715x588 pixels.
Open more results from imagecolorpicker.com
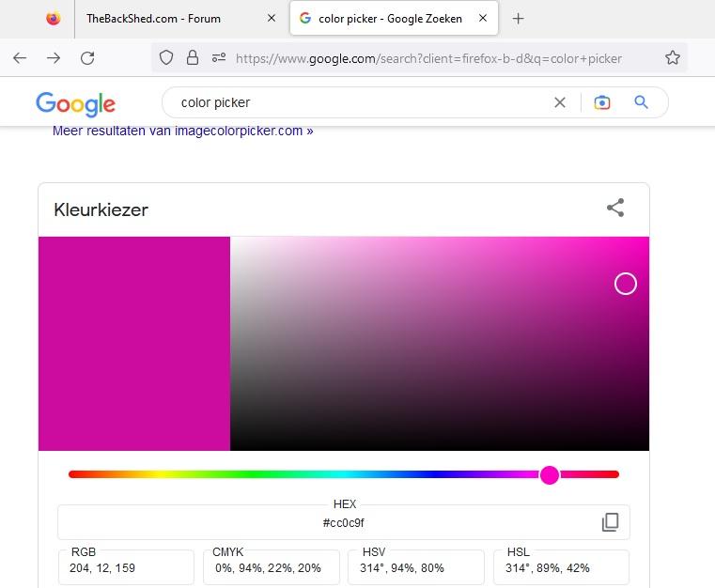click(x=182, y=131)
